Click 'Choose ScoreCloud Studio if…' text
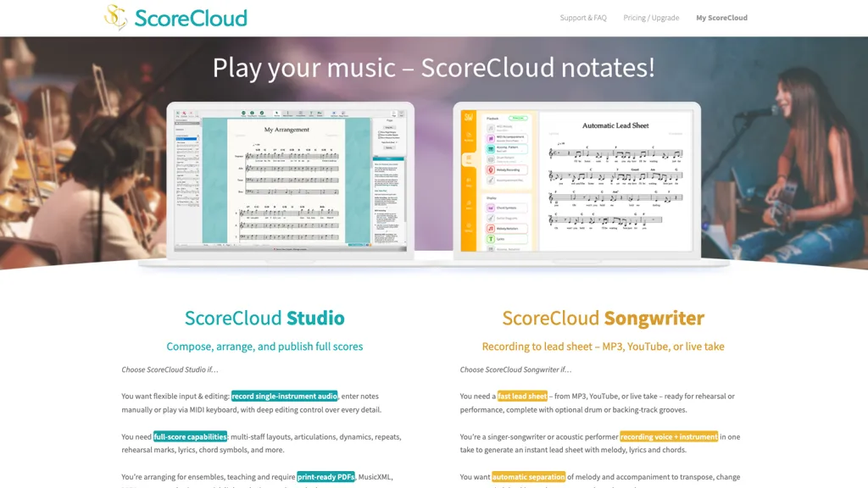Image resolution: width=868 pixels, height=488 pixels. coord(170,369)
